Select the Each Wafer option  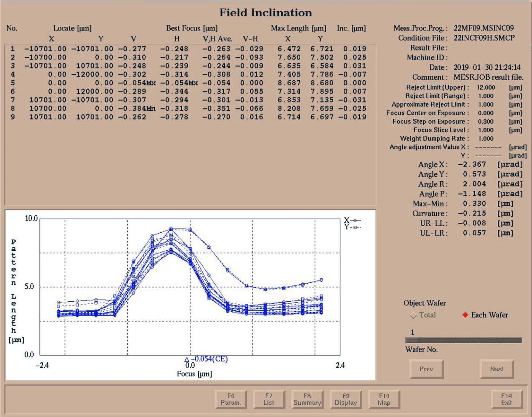click(x=485, y=315)
